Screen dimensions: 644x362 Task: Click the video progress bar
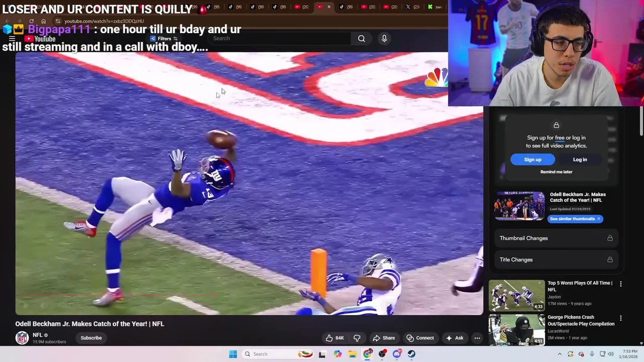coord(249,296)
